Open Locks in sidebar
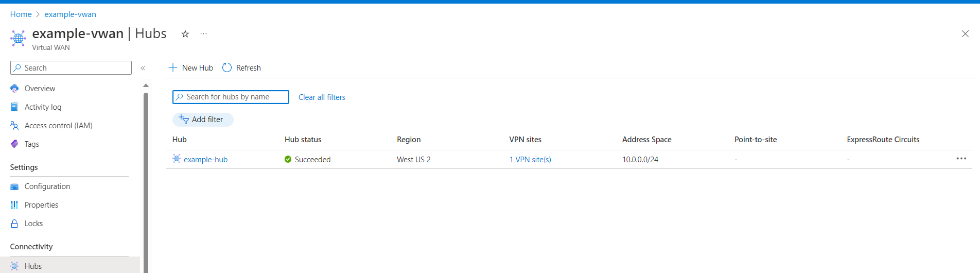Screen dimensions: 980x273 click(33, 224)
